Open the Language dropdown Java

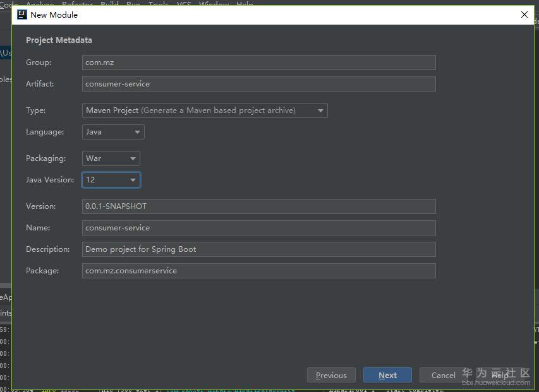coord(113,132)
